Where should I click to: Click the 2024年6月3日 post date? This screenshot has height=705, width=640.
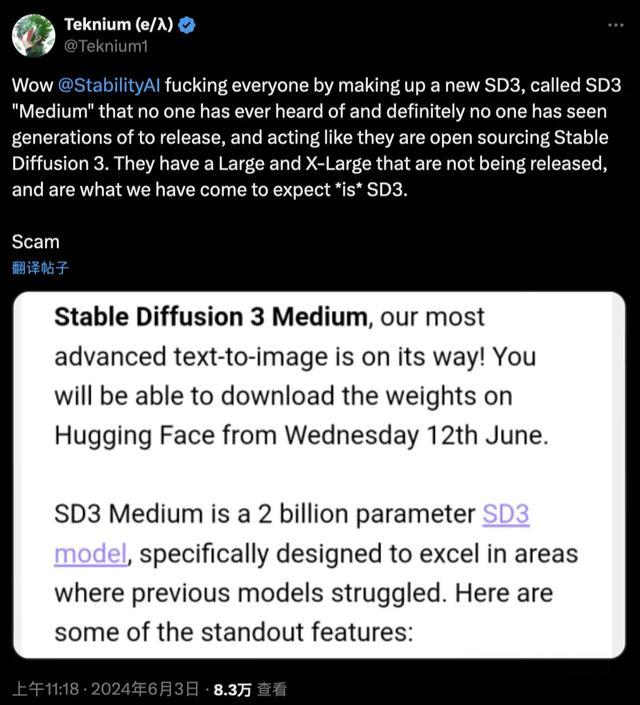(145, 689)
